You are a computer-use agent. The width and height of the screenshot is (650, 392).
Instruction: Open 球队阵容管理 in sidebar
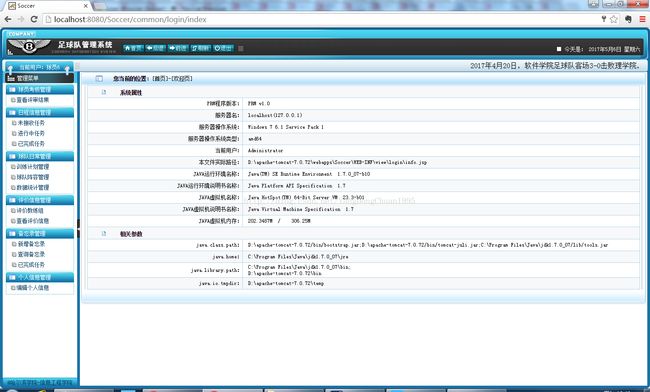[x=32, y=177]
